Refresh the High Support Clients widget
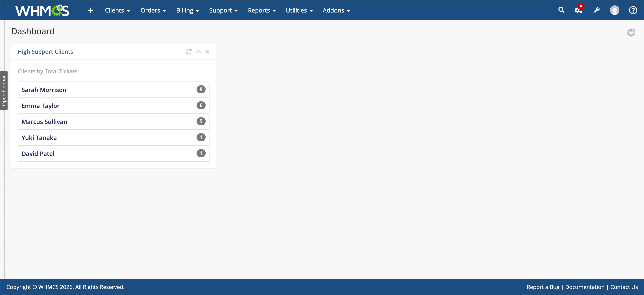The height and width of the screenshot is (295, 644). [189, 52]
